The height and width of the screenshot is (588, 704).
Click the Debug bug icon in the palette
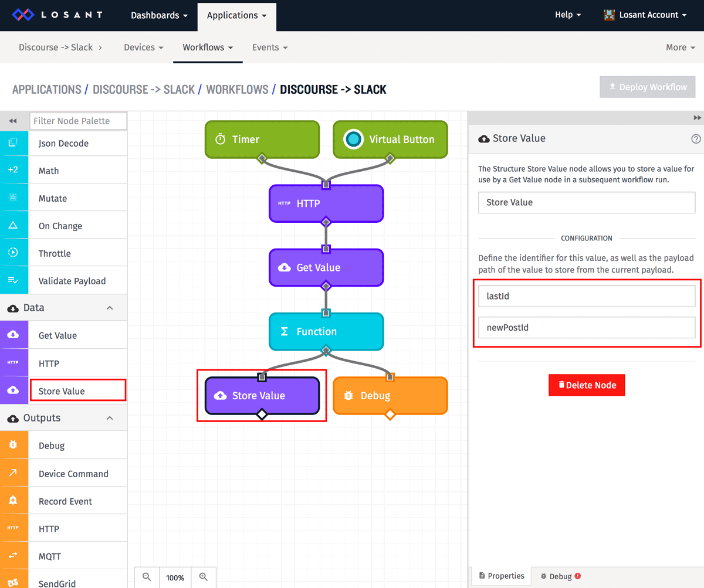[x=13, y=445]
